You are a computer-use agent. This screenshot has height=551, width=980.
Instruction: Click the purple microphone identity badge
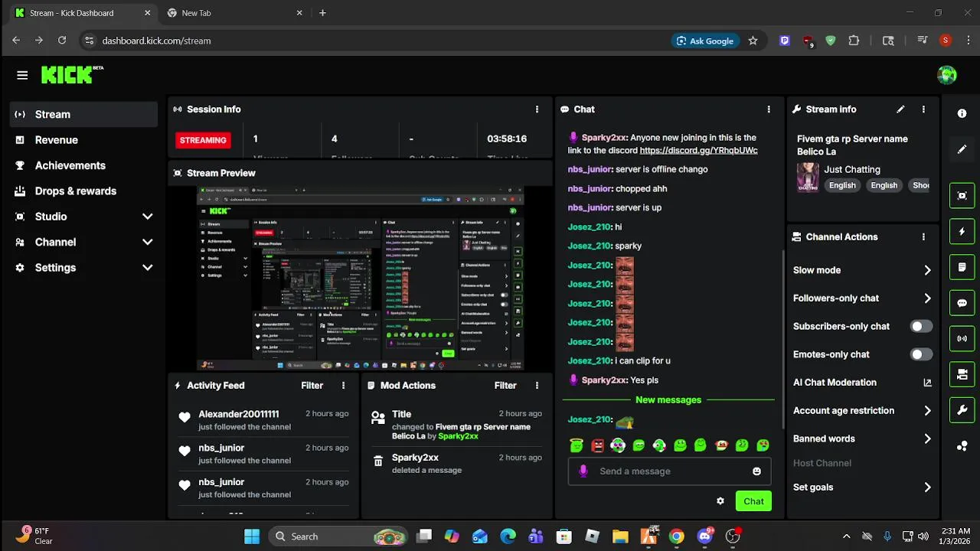(x=583, y=471)
